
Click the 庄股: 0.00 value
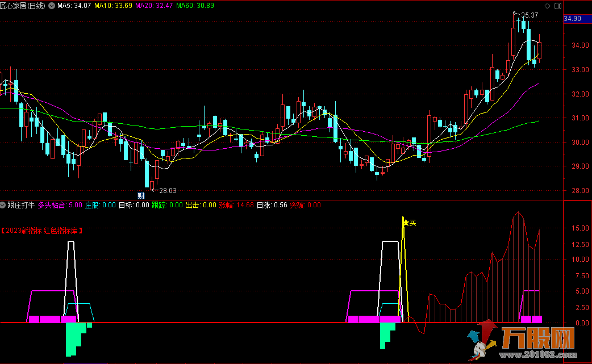(x=100, y=205)
